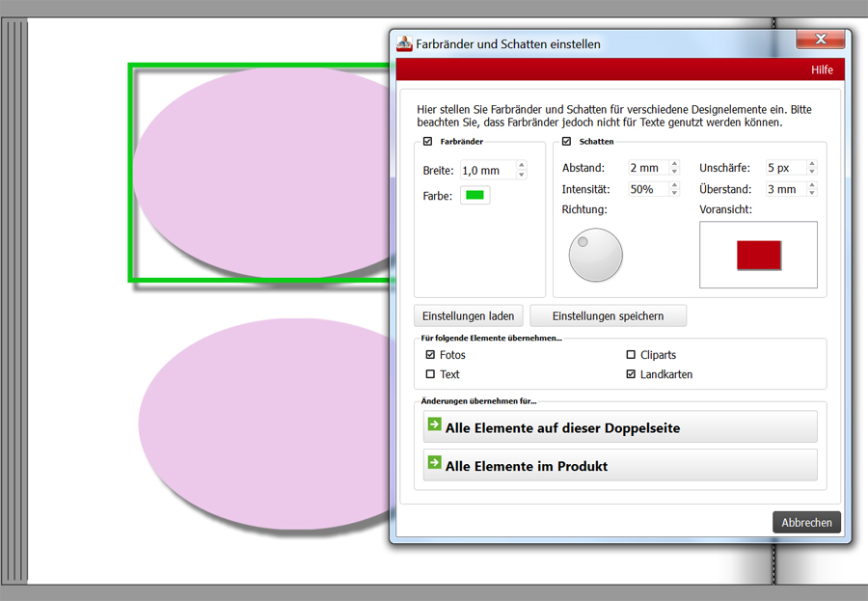
Task: Increase Überstand with up arrow
Action: click(x=811, y=185)
